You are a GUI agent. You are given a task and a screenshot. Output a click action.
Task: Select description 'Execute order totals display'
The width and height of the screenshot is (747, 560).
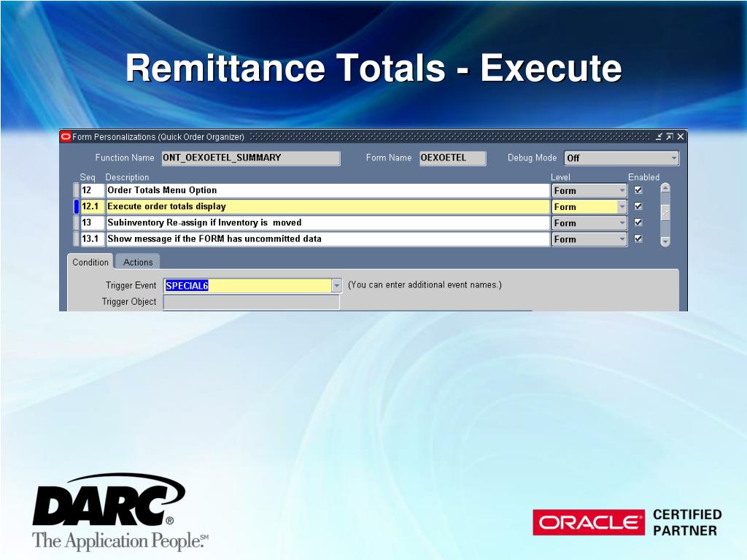click(x=328, y=206)
